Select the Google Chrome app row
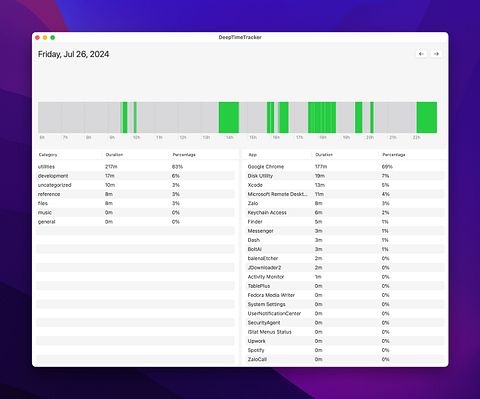Image resolution: width=480 pixels, height=399 pixels. 345,167
